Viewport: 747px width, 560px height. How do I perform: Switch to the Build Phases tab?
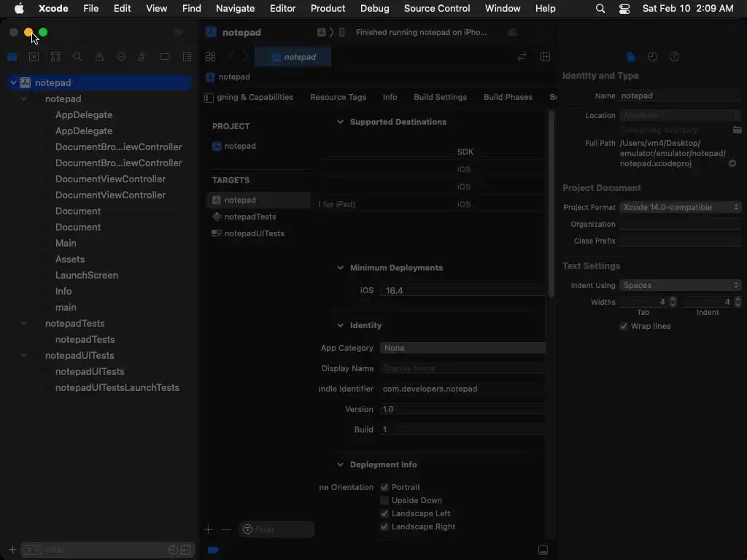click(x=508, y=97)
